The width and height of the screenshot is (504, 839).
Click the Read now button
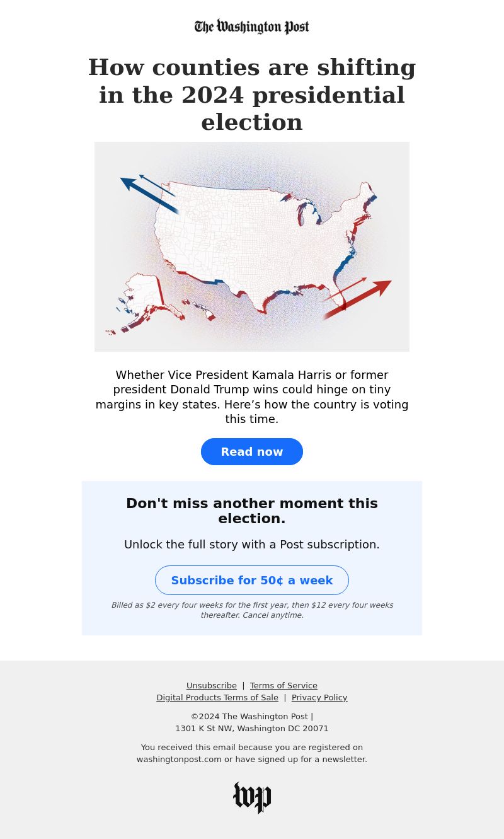(252, 451)
